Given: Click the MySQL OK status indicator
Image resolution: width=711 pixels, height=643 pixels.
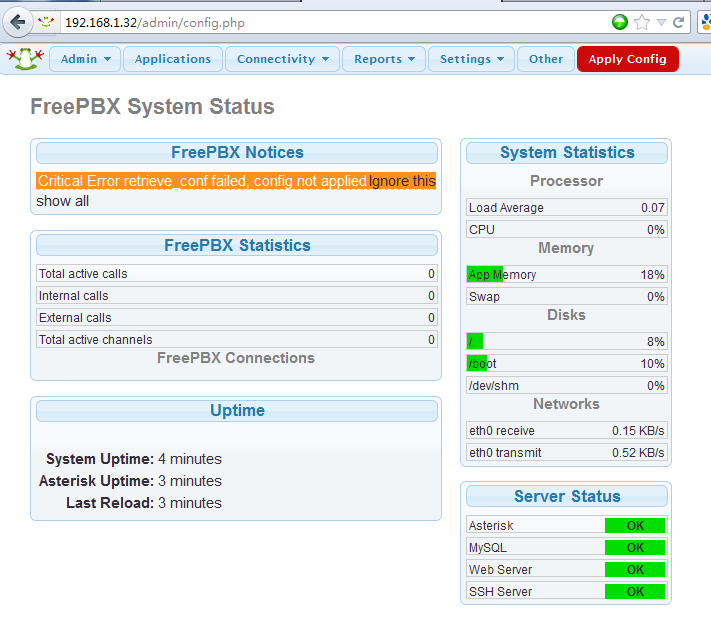Looking at the screenshot, I should point(635,547).
